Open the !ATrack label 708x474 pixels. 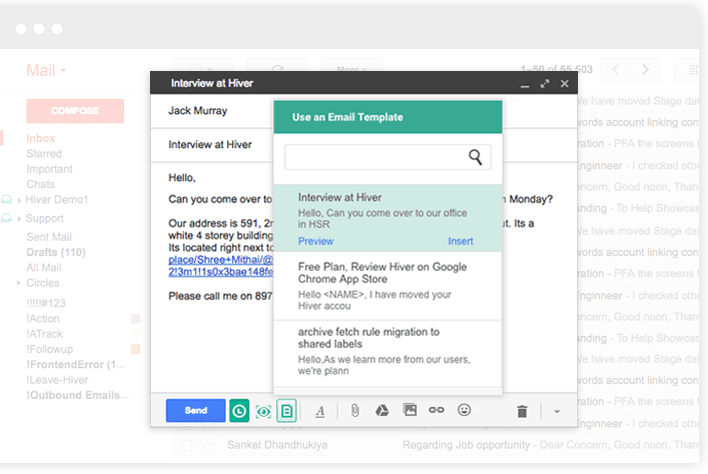point(44,334)
